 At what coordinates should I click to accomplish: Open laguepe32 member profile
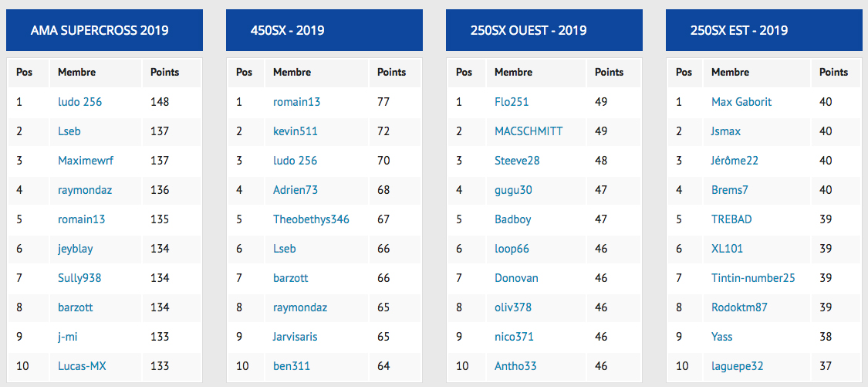738,366
